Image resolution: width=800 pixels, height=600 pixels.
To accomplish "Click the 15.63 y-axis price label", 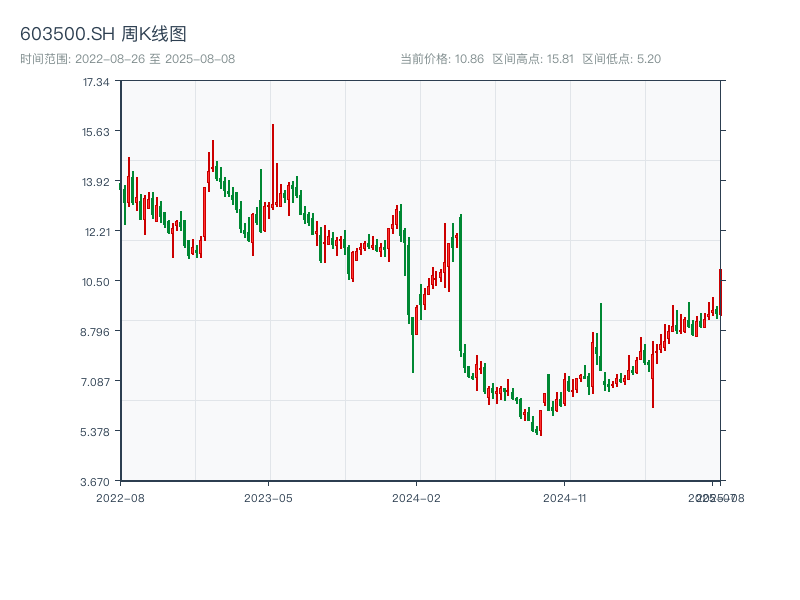I will coord(96,131).
